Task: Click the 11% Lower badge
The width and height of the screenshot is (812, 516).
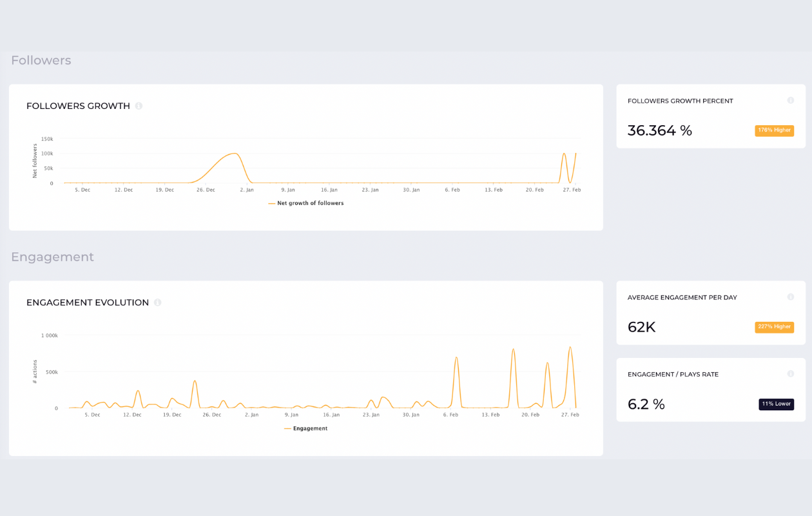Action: (776, 404)
